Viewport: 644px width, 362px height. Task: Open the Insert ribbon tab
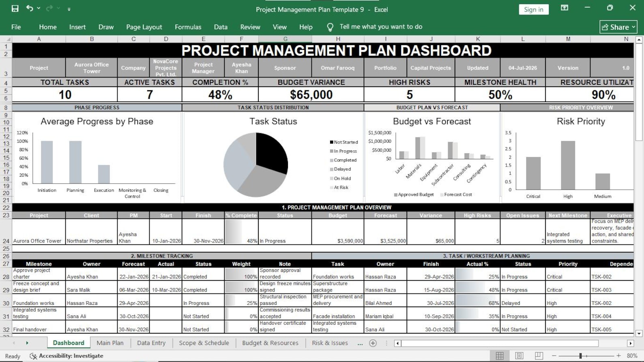tap(77, 27)
